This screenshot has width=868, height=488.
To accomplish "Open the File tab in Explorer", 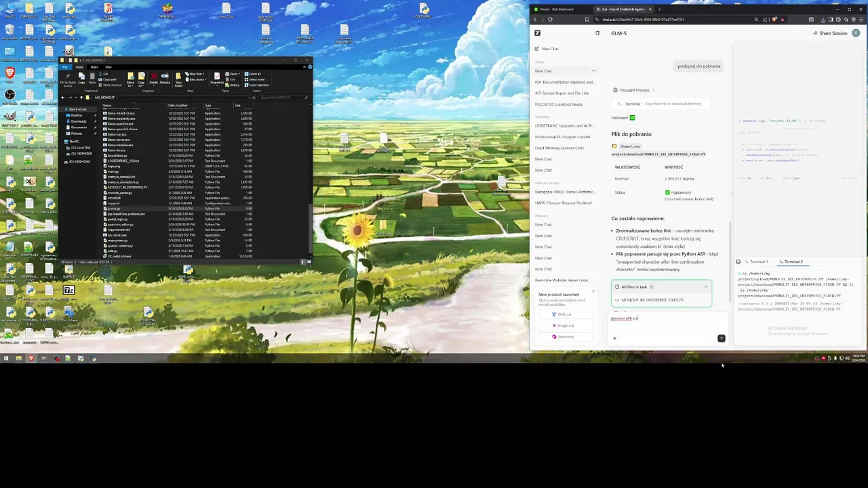I will [x=65, y=67].
